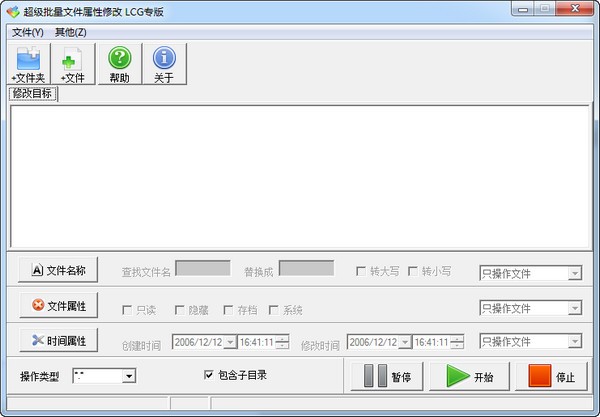
Task: Tick the 隐藏 hidden attribute checkbox
Action: [x=179, y=309]
